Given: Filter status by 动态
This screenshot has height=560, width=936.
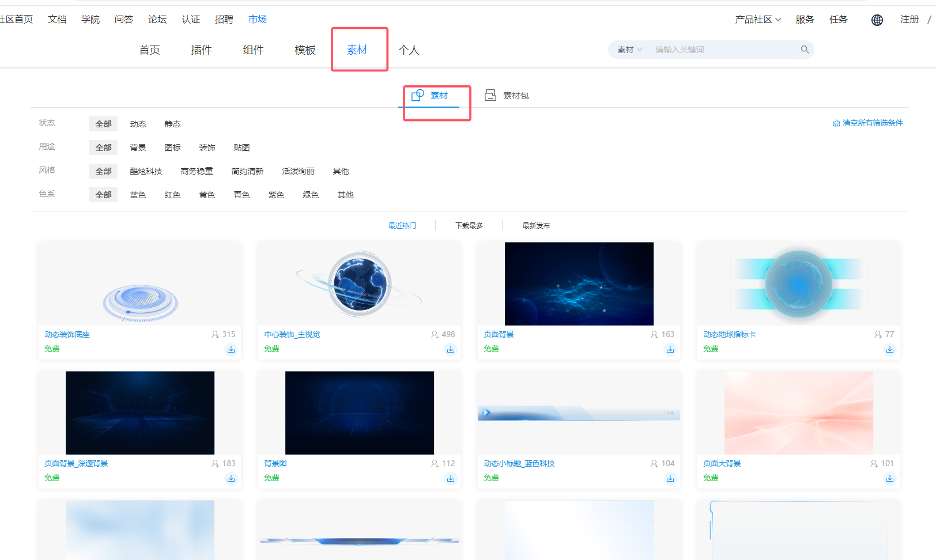Looking at the screenshot, I should click(x=138, y=124).
